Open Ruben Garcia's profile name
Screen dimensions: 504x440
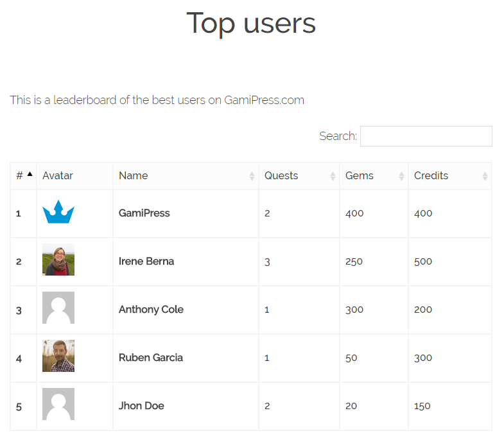151,358
